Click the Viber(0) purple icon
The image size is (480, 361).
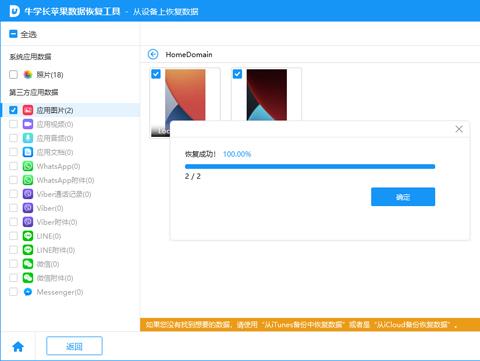pos(28,208)
